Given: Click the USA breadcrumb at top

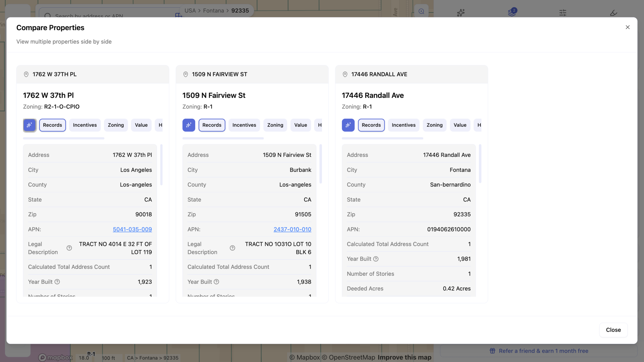Looking at the screenshot, I should pyautogui.click(x=190, y=11).
